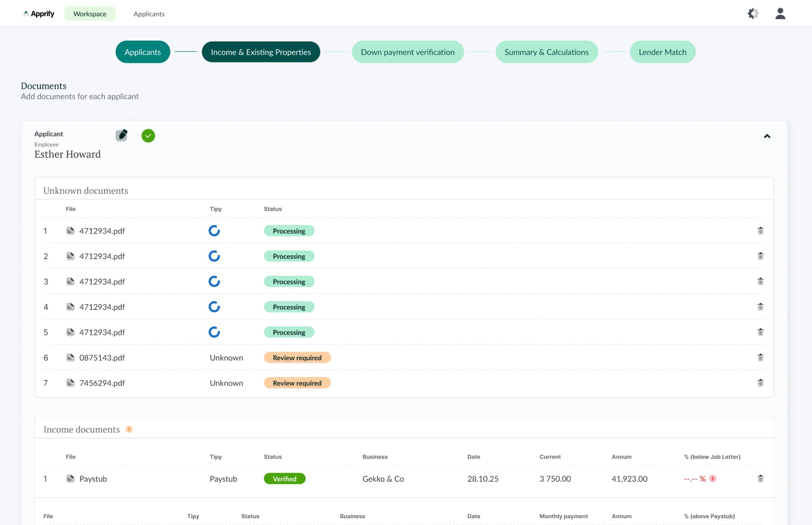Click the loading spinner in row 5
This screenshot has height=525, width=812.
pos(214,332)
